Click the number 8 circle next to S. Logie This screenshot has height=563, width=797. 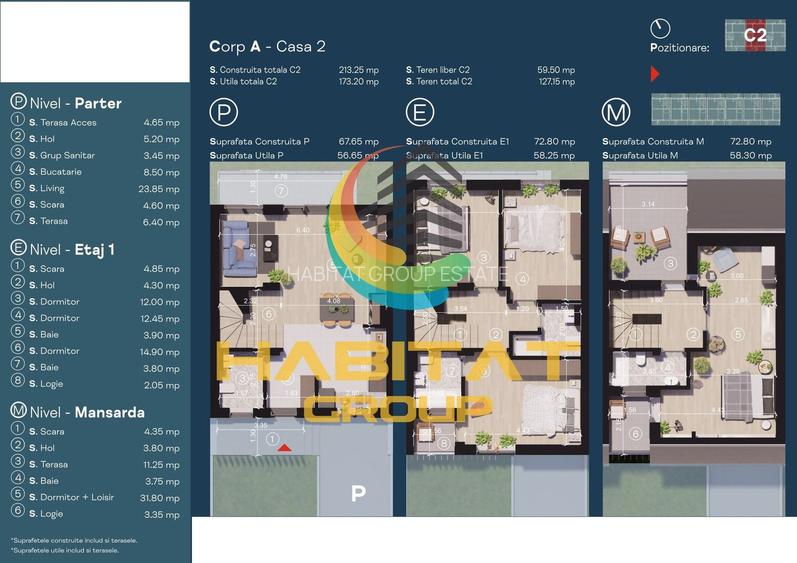pos(17,384)
